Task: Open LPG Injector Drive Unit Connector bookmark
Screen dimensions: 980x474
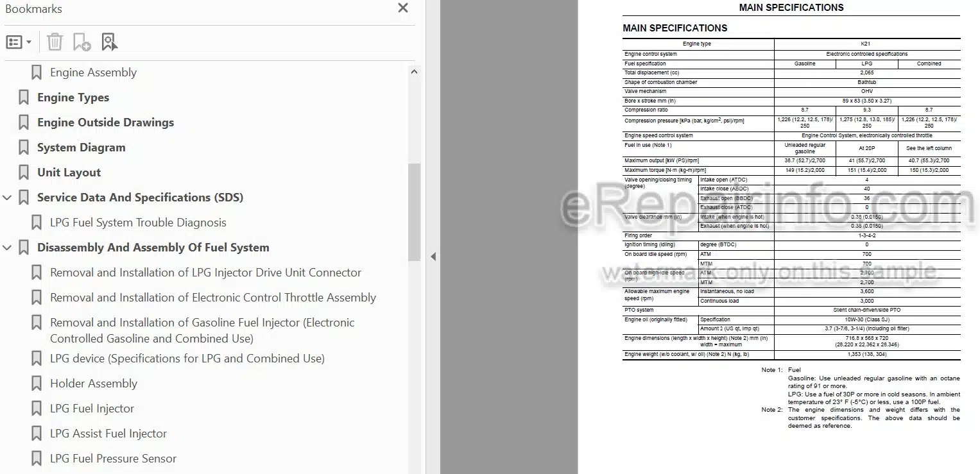Action: (x=206, y=273)
